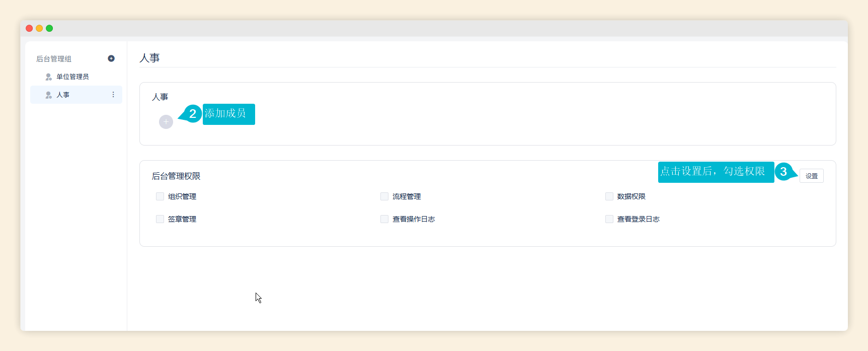Image resolution: width=868 pixels, height=351 pixels.
Task: Enable the 查看登录日志 checkbox
Action: coord(609,219)
